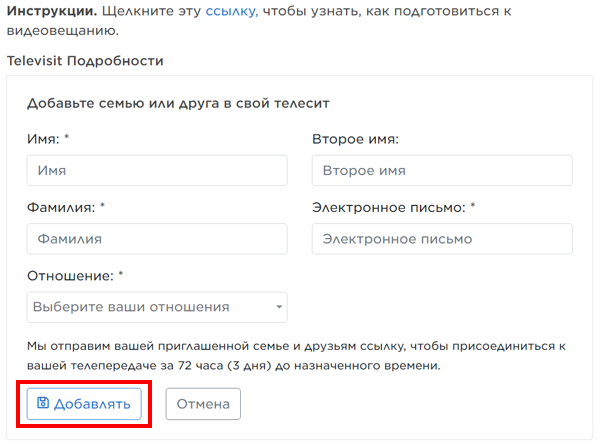
Task: Click the bold Инструкции word
Action: click(x=53, y=12)
